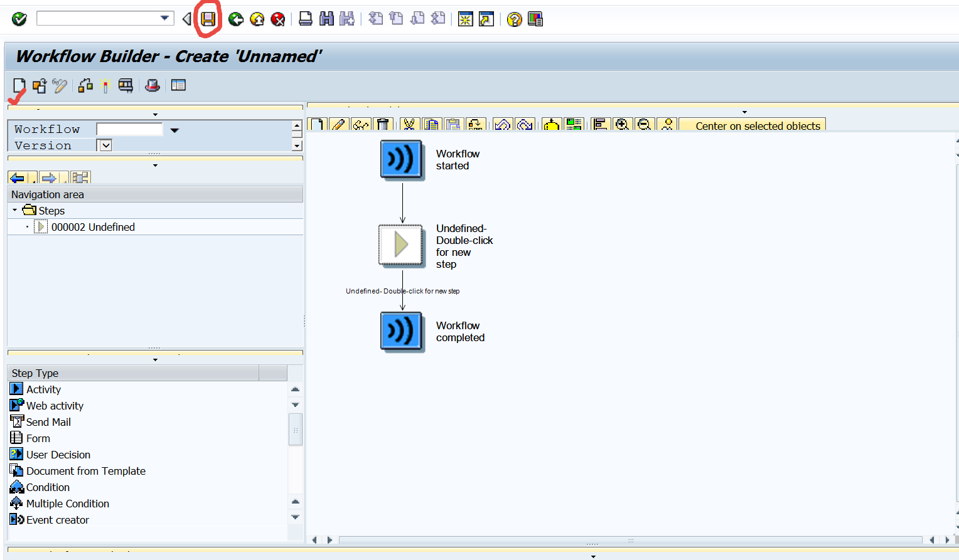The width and height of the screenshot is (959, 560).
Task: Click the Zoom out magnifier icon
Action: pyautogui.click(x=644, y=124)
